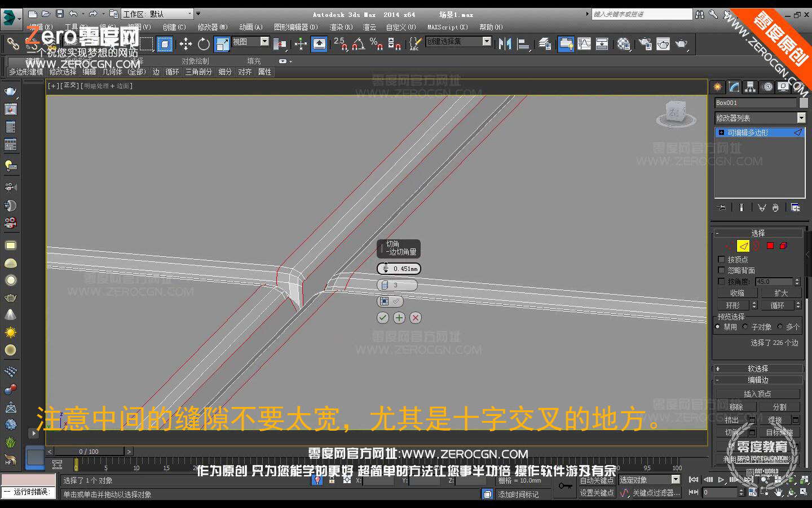812x508 pixels.
Task: Enable the 忽略背面 checkbox
Action: [721, 270]
